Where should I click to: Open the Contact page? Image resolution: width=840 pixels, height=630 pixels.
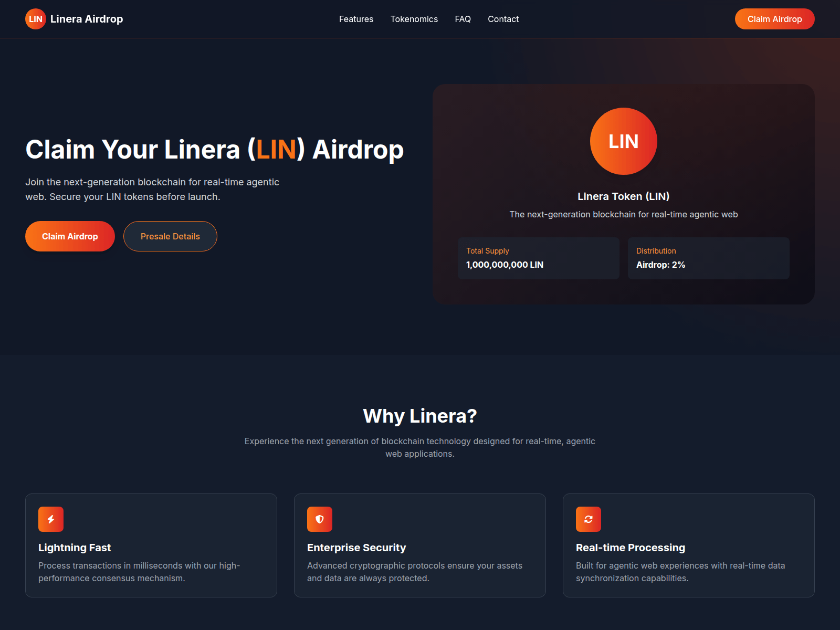(503, 19)
